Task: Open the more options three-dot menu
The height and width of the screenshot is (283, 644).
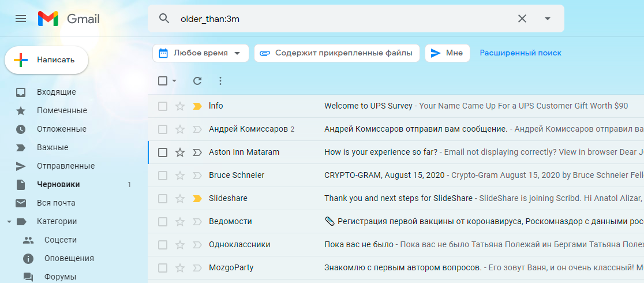Action: pos(220,81)
